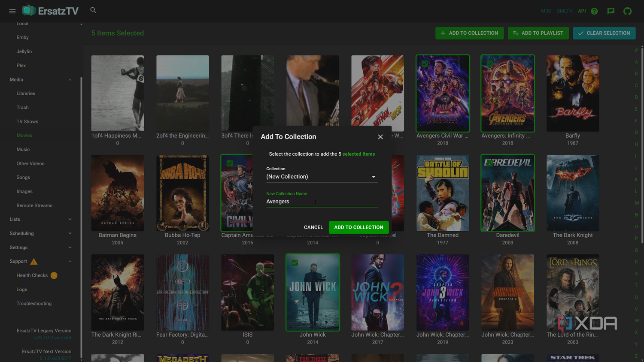This screenshot has width=644, height=362.
Task: Jump to letter A in alphabet index
Action: click(636, 62)
